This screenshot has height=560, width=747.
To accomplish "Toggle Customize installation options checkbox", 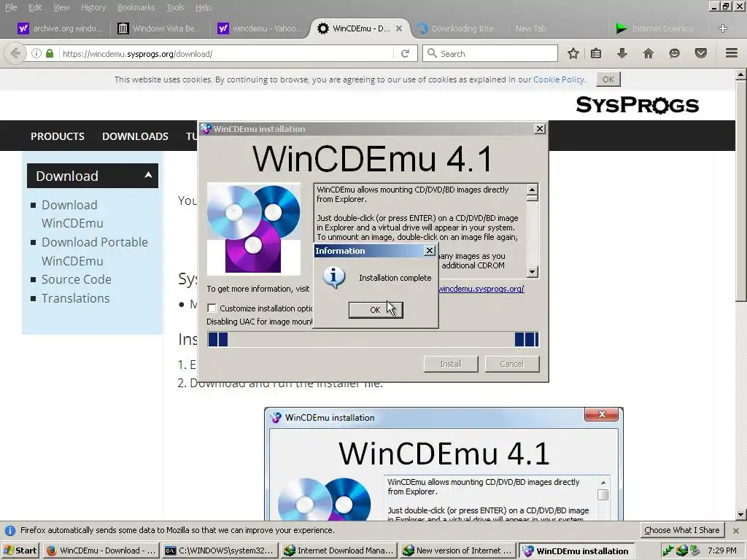I will pos(212,308).
